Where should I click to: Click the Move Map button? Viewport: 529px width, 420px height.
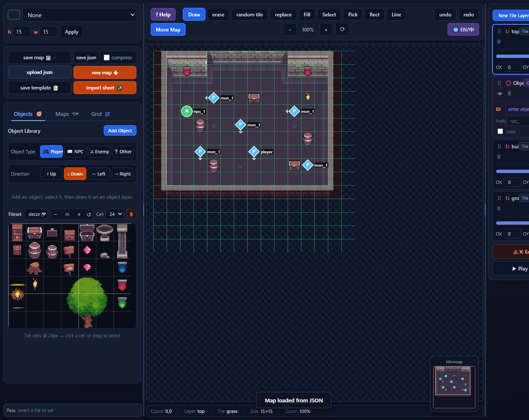[168, 30]
